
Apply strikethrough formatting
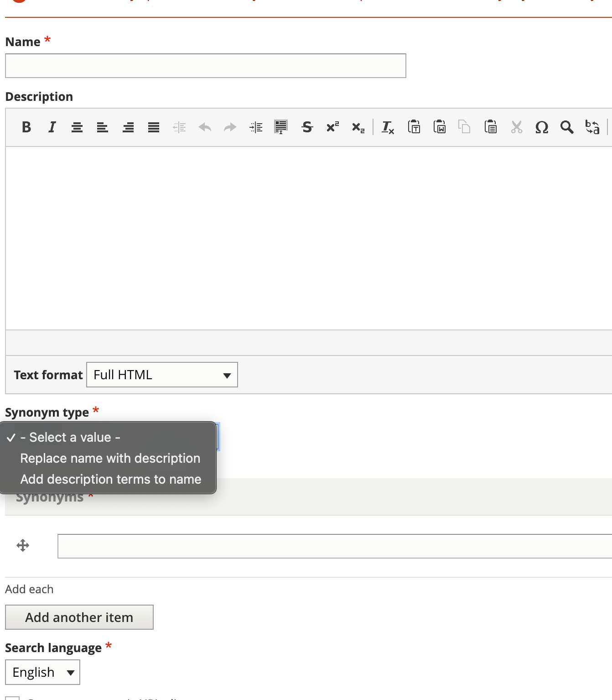[x=307, y=127]
